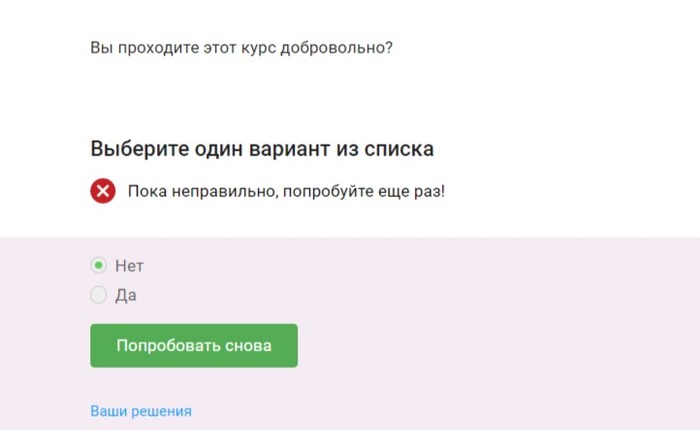Viewport: 700px width, 430px height.
Task: Click the red X error icon
Action: pyautogui.click(x=103, y=191)
